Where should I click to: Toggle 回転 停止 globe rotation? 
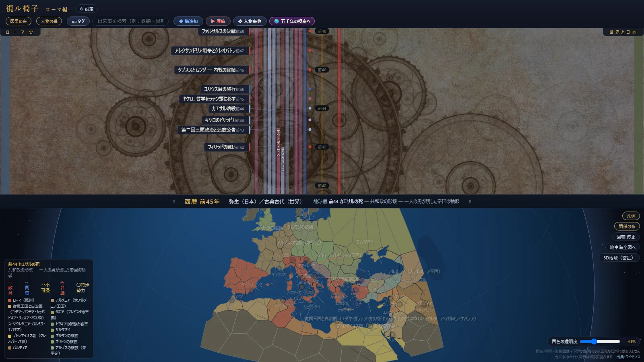626,237
